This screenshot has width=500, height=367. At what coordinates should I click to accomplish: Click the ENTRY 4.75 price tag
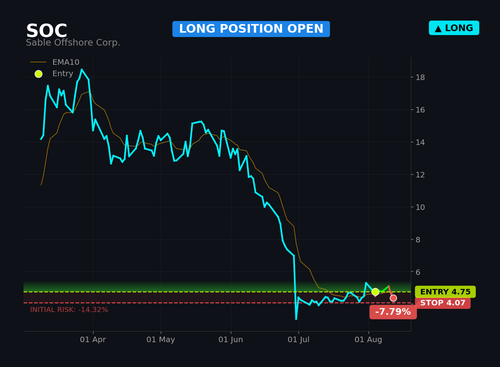pos(445,292)
